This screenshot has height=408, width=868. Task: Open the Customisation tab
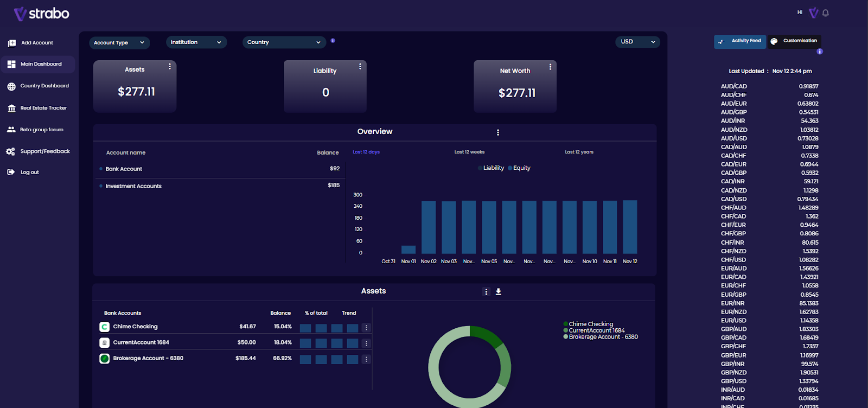click(x=794, y=41)
